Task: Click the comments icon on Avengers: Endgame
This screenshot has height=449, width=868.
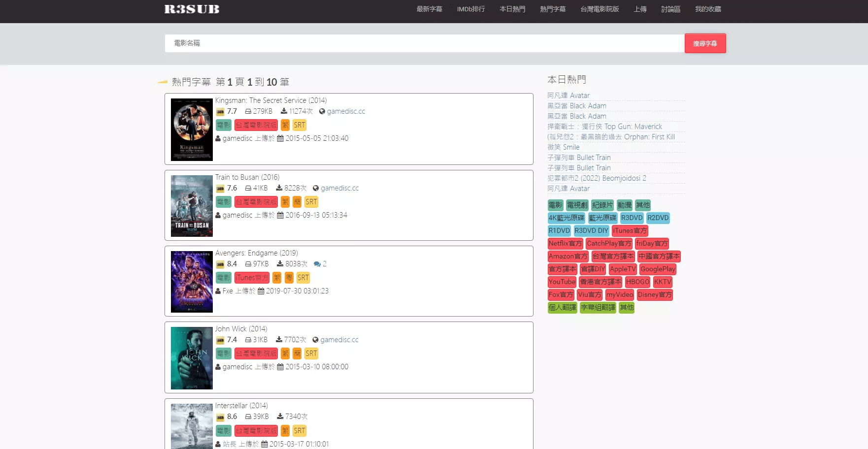Action: (317, 264)
